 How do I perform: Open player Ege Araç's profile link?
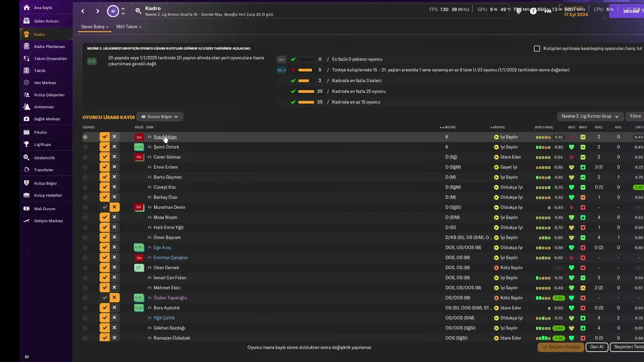point(163,247)
